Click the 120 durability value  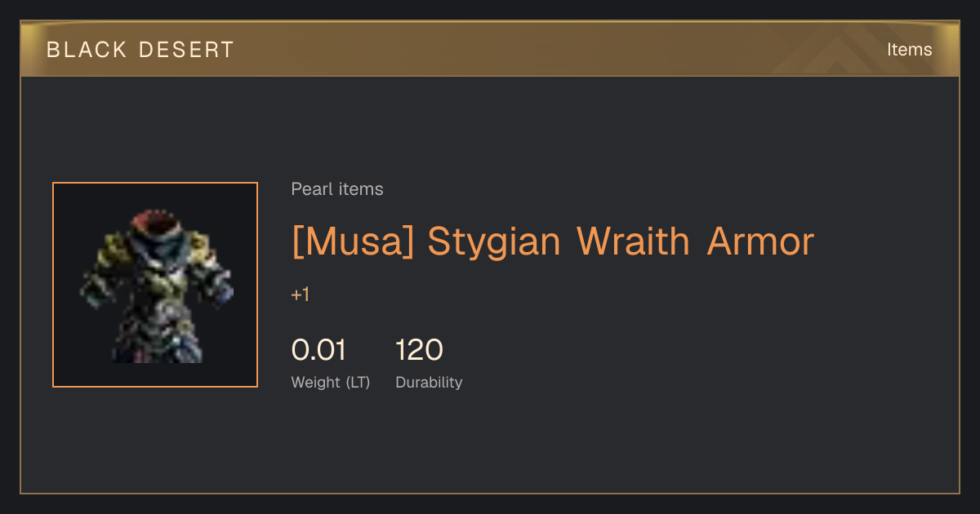coord(419,350)
